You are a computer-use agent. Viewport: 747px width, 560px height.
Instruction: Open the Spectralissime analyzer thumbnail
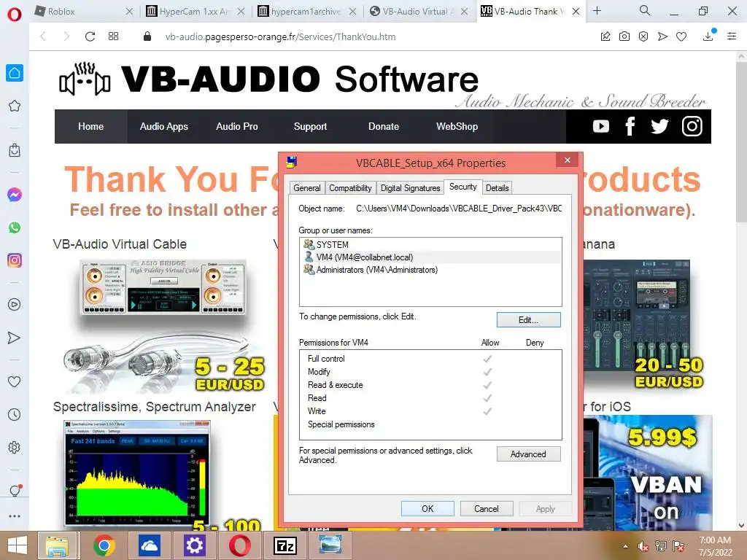click(137, 472)
